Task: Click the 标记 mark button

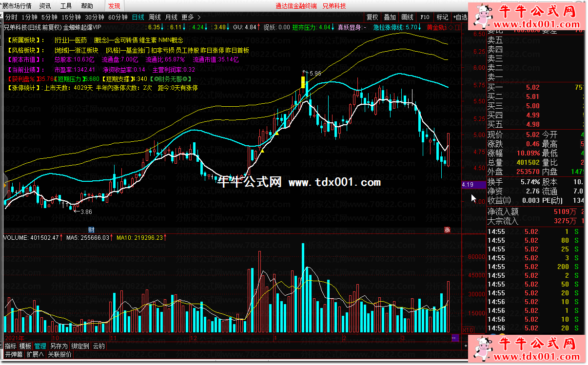Action: point(442,17)
